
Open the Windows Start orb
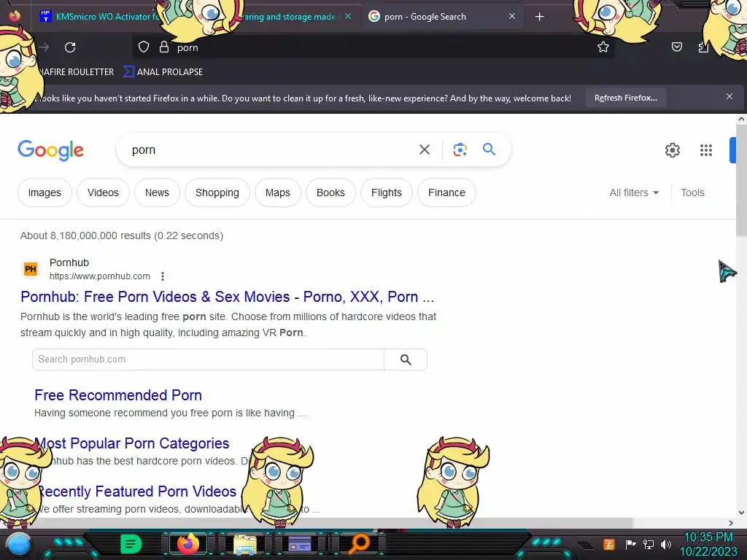click(x=18, y=545)
